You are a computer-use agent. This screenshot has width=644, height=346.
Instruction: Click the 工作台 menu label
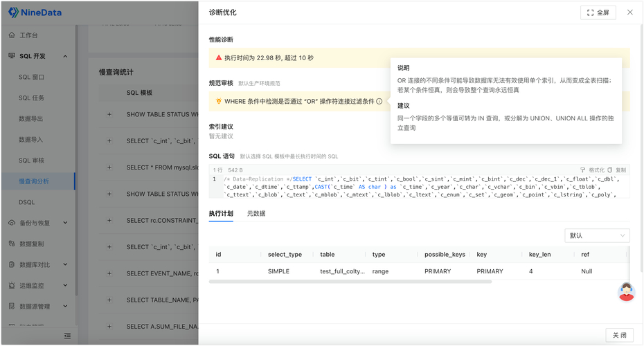tap(28, 35)
